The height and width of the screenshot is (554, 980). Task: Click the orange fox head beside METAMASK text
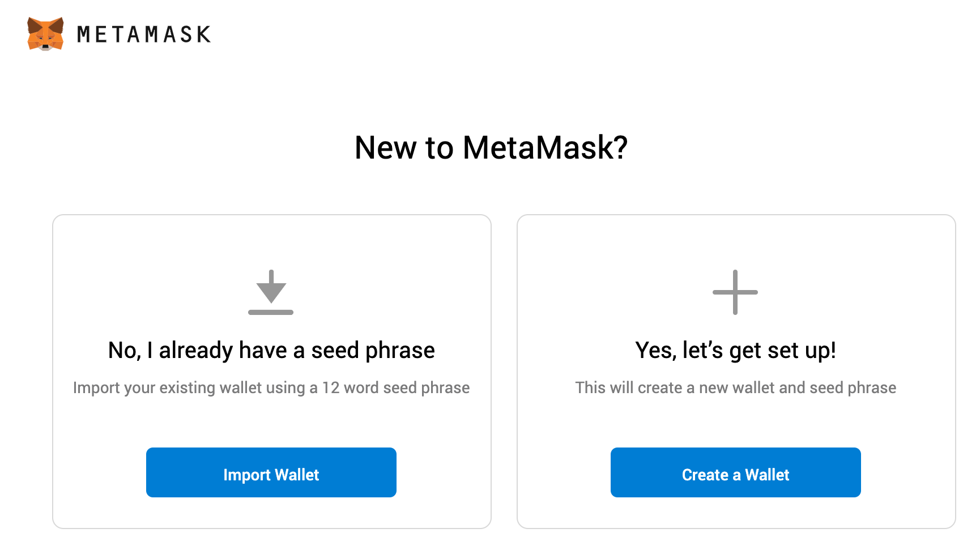click(x=45, y=34)
